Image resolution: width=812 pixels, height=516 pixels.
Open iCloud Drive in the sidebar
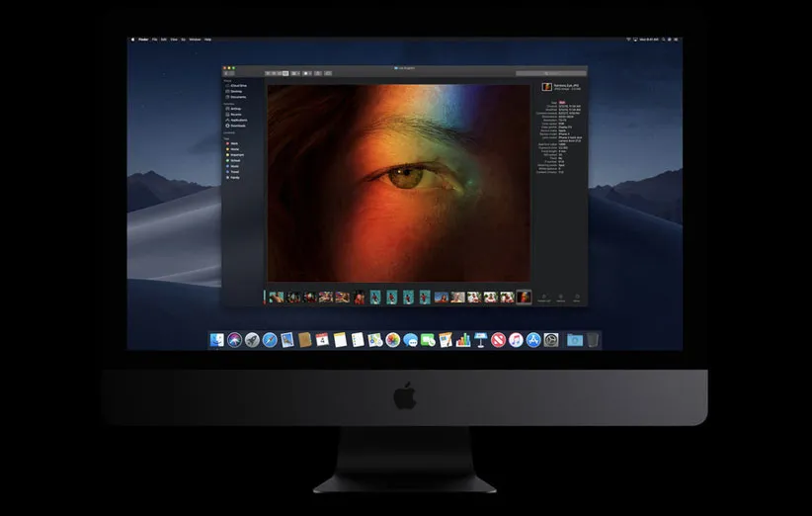pos(237,85)
